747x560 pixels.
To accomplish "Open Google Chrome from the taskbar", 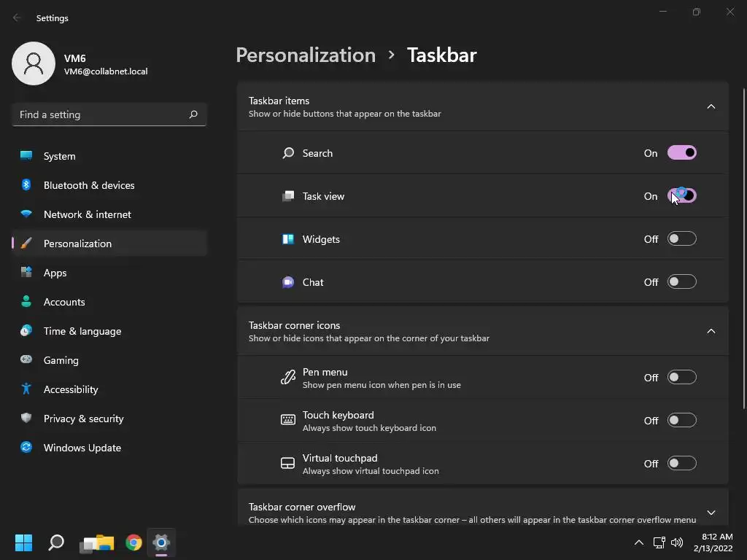I will coord(133,542).
